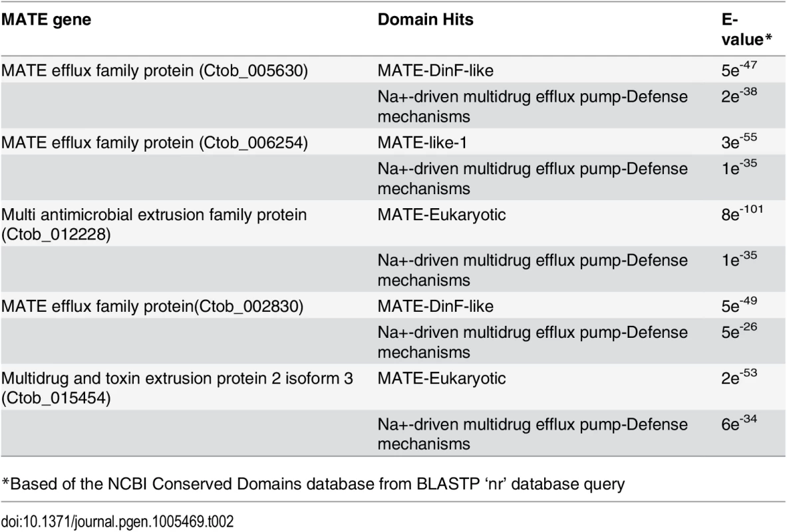Click the 6e-34 E-value

coord(739,422)
